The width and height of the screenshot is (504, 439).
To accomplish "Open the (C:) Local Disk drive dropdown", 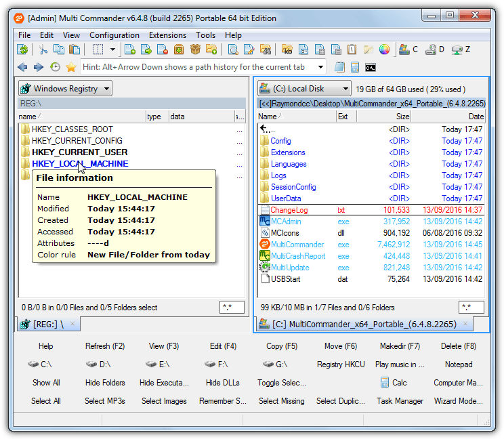I will [304, 88].
